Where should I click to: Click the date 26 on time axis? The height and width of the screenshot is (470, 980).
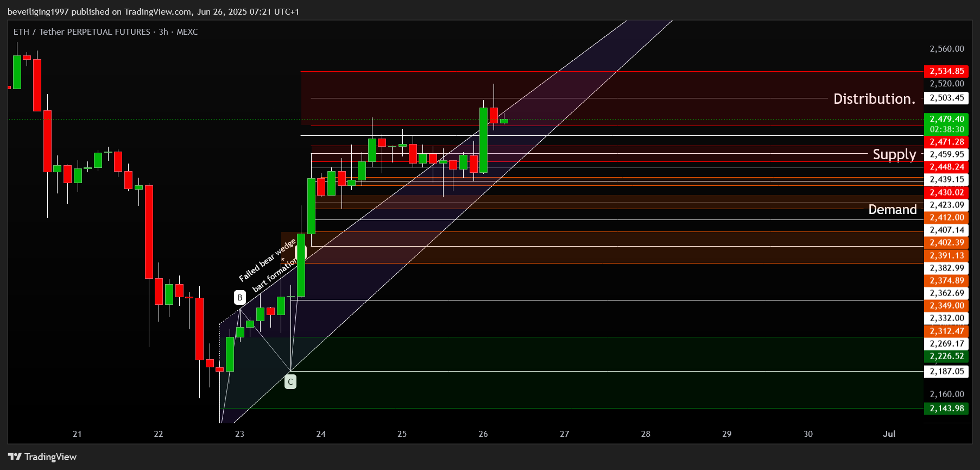click(483, 434)
